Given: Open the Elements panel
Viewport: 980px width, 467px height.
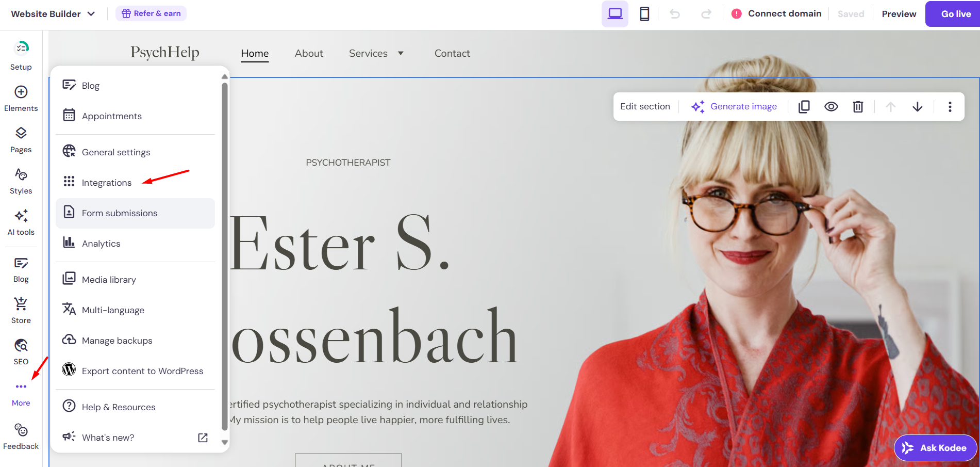Looking at the screenshot, I should (21, 99).
